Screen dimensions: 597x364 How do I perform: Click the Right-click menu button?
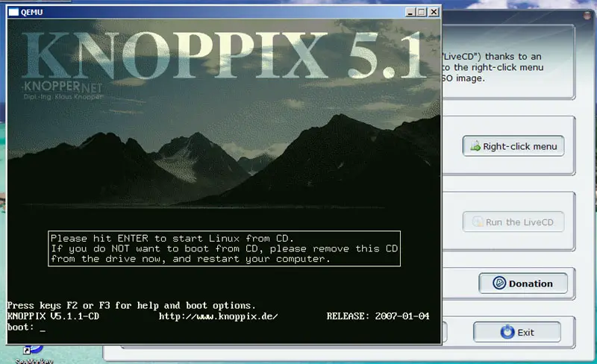(513, 146)
